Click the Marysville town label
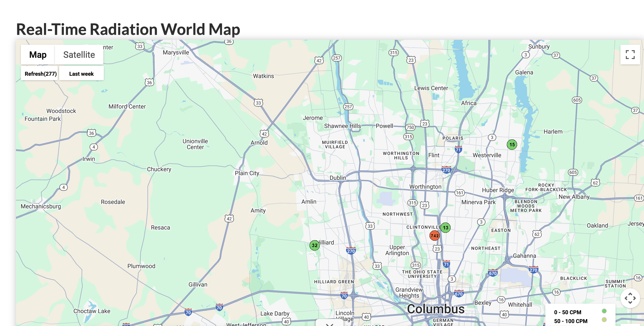 pos(176,52)
